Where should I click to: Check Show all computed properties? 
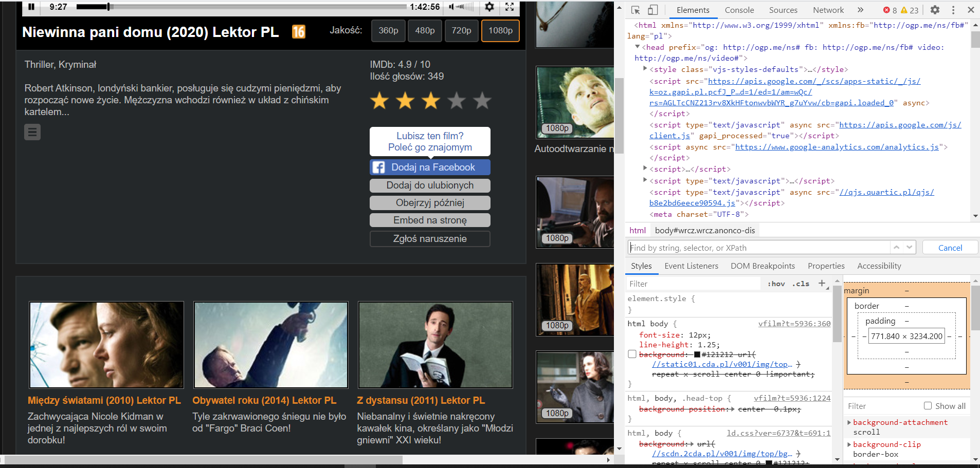[x=928, y=406]
